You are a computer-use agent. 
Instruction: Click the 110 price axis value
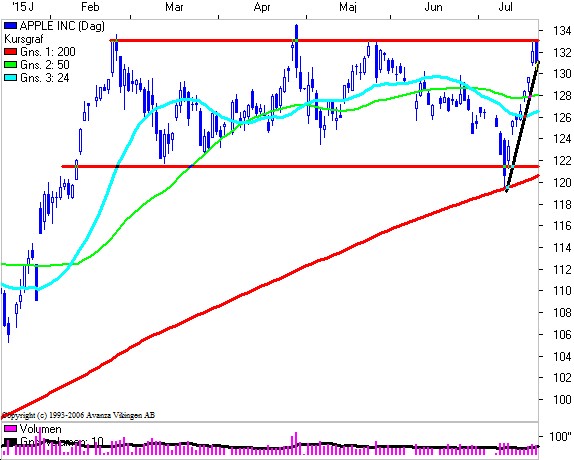point(562,291)
